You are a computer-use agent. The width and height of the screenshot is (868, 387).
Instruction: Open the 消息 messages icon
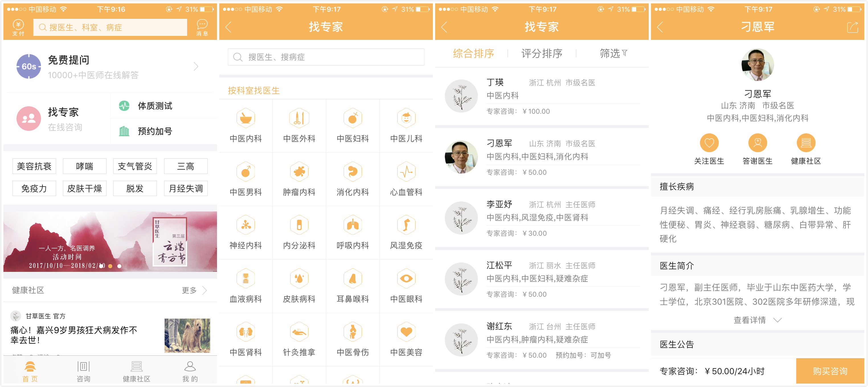coord(202,27)
